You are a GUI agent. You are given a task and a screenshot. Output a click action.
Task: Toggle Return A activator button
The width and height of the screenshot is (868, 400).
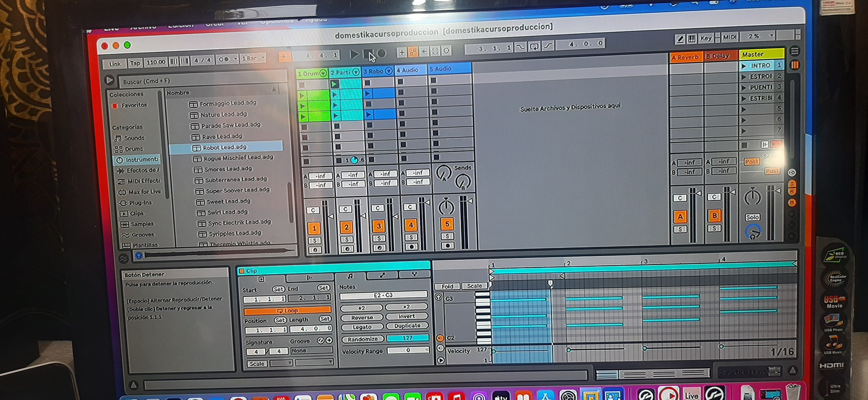(x=680, y=217)
